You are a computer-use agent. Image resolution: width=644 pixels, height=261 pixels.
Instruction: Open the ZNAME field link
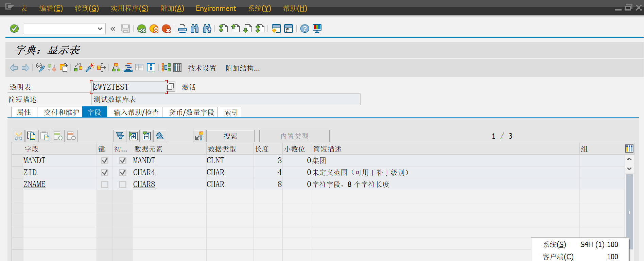(x=34, y=184)
